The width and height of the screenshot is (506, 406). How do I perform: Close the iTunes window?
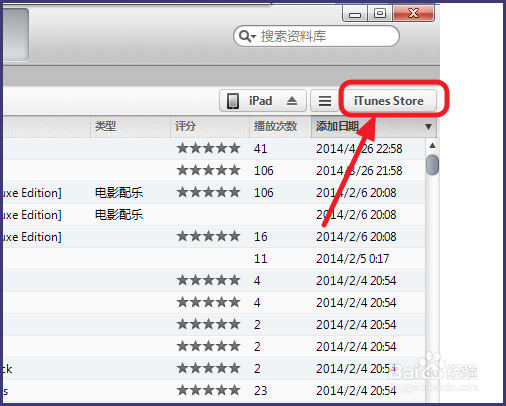414,14
